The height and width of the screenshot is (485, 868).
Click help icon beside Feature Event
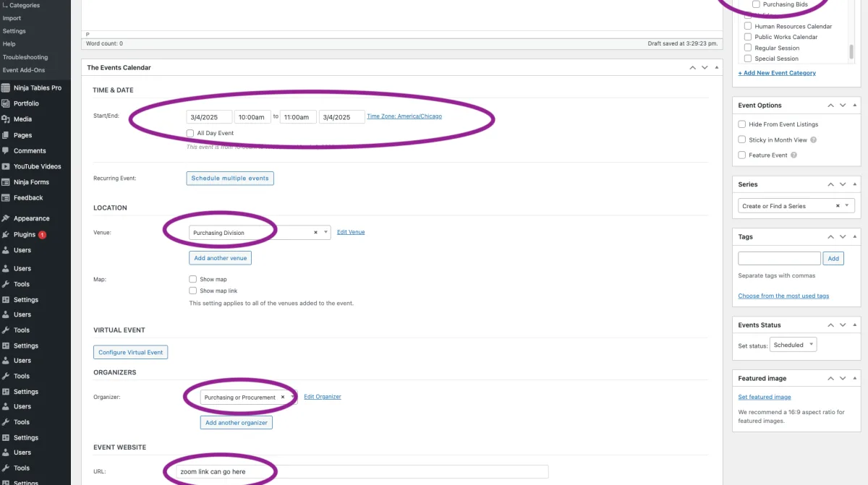[x=794, y=155]
